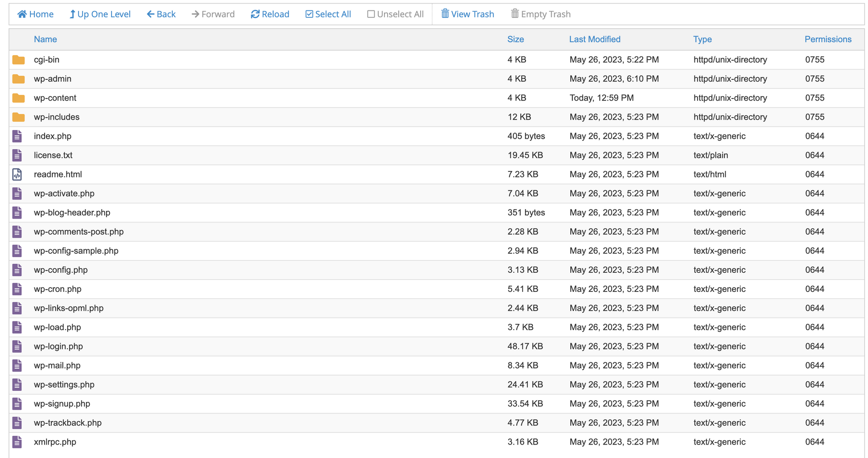Click the text/html type cell
868x458 pixels.
click(710, 174)
